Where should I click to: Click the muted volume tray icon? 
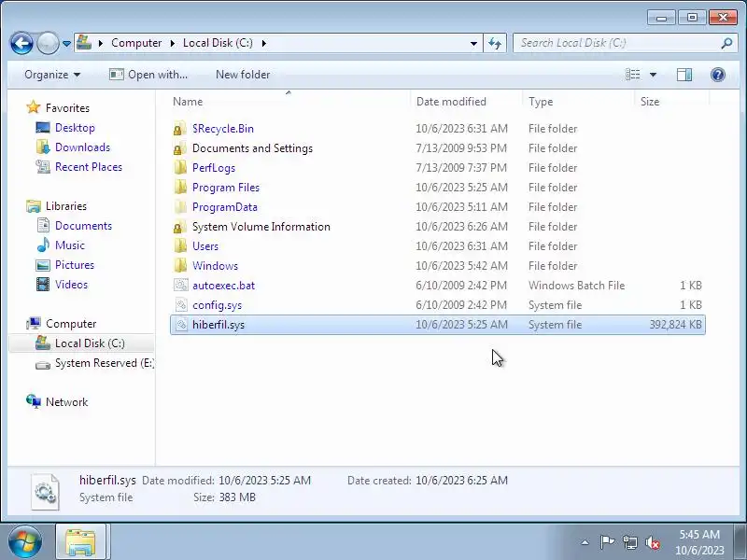tap(652, 542)
